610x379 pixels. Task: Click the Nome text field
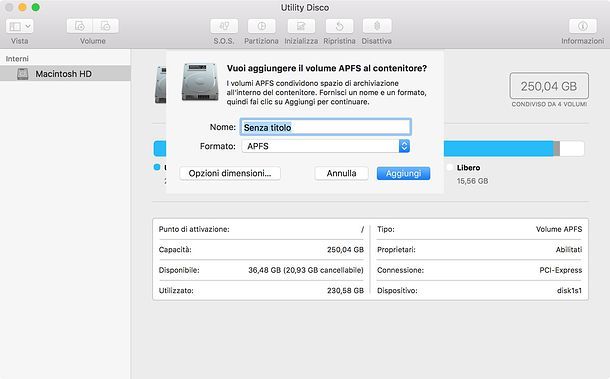[x=325, y=127]
